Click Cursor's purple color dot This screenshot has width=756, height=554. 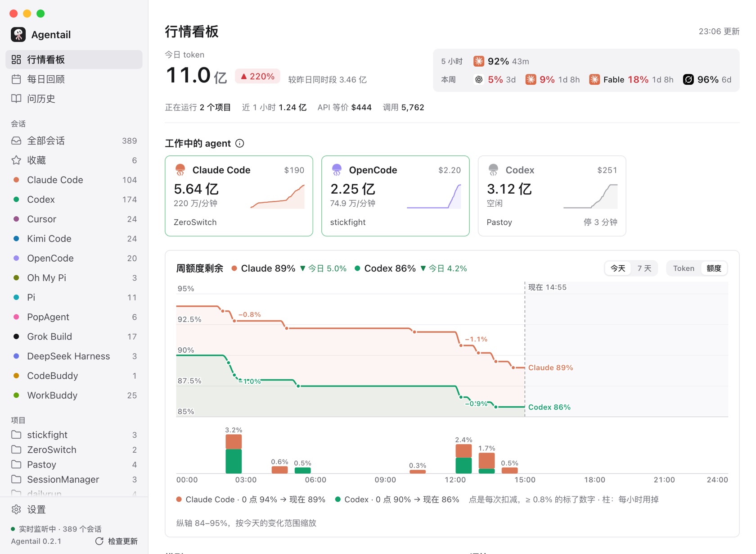(16, 219)
